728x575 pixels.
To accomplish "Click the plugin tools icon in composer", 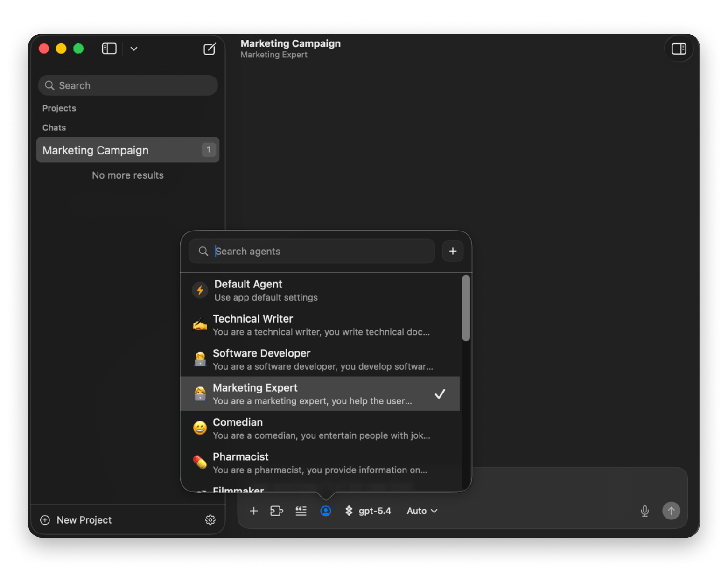I will tap(277, 511).
